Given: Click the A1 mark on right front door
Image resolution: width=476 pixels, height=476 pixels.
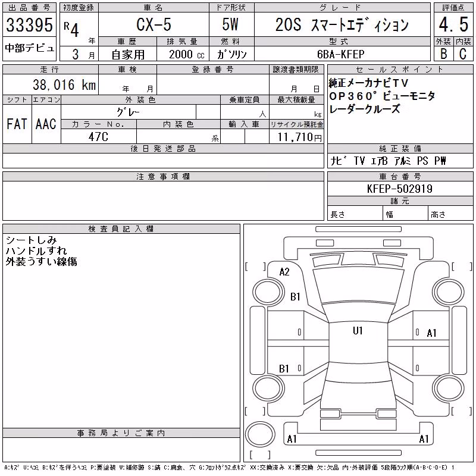Looking at the screenshot, I should [432, 333].
